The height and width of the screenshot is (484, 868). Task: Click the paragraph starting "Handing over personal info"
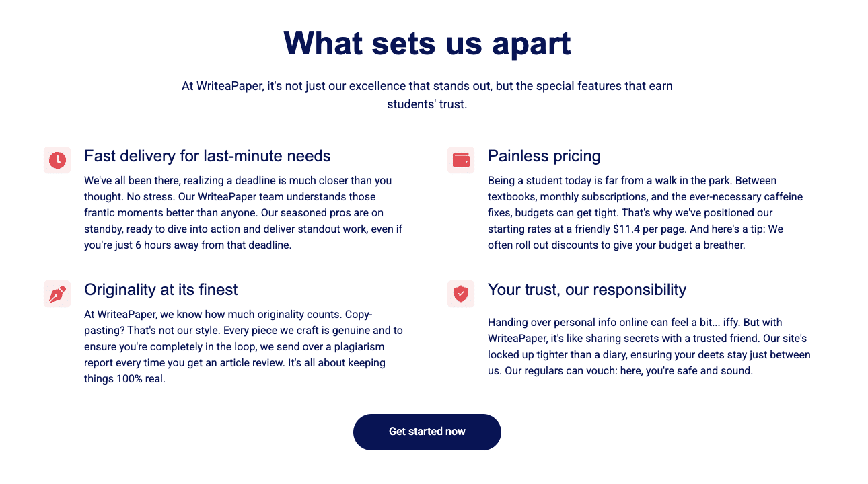[x=649, y=347]
